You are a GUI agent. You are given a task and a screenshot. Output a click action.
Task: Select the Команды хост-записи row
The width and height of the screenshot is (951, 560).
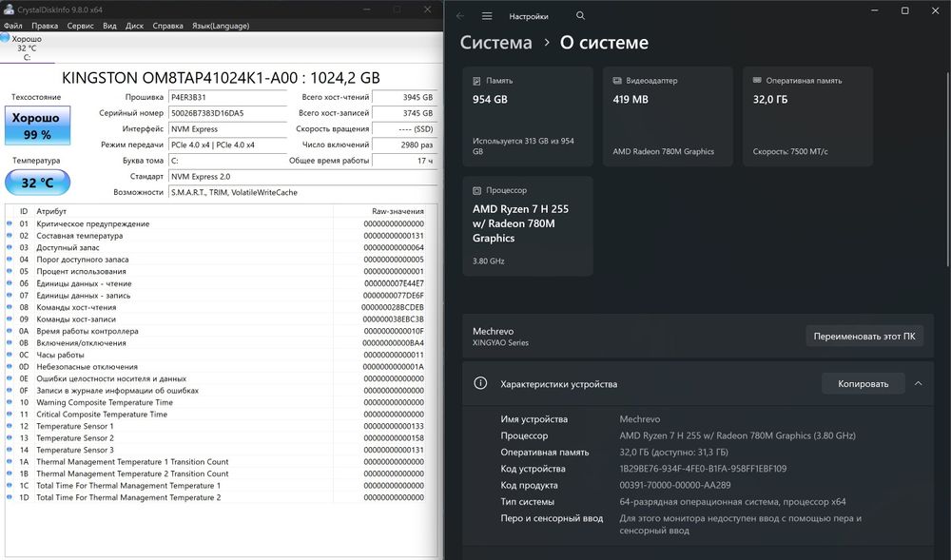[x=216, y=319]
